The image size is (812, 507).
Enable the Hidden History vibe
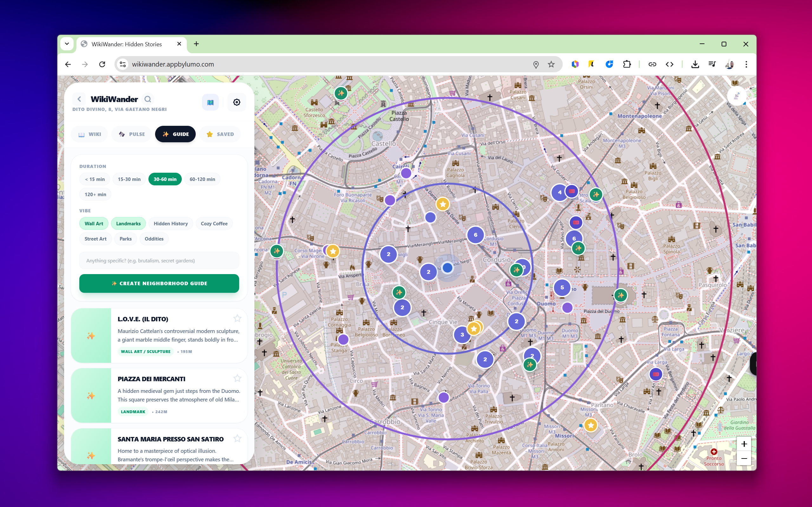pyautogui.click(x=170, y=223)
